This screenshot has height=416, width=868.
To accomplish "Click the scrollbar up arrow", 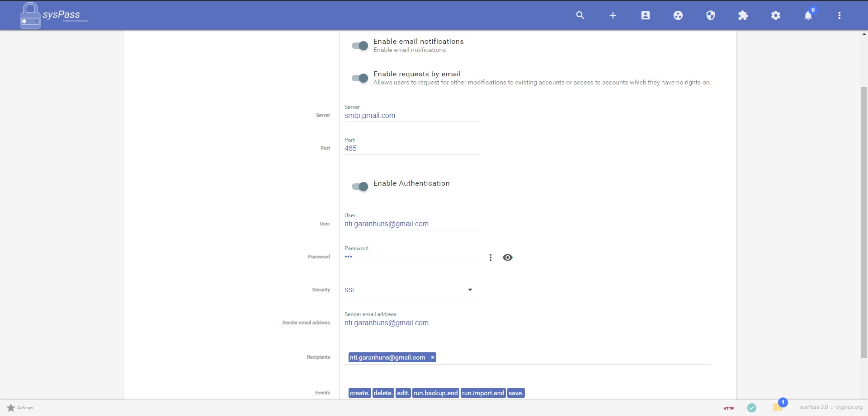I will pyautogui.click(x=864, y=34).
